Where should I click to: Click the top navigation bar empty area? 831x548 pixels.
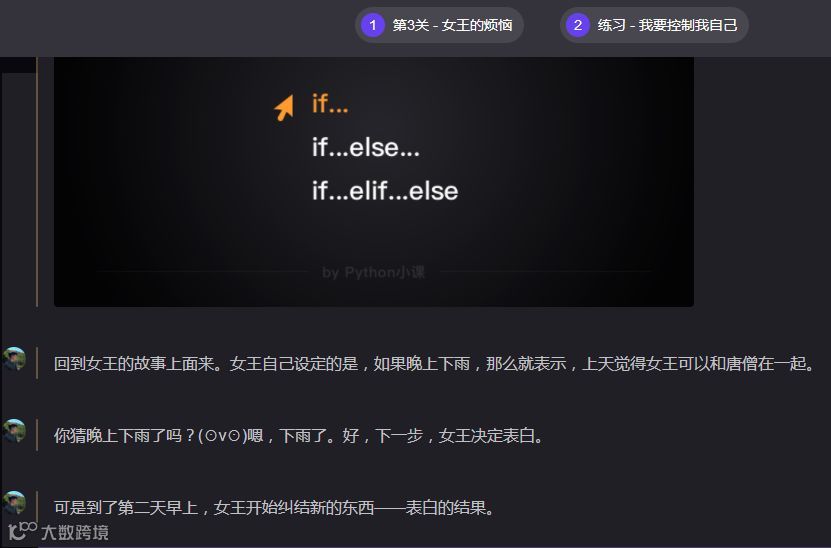click(175, 26)
